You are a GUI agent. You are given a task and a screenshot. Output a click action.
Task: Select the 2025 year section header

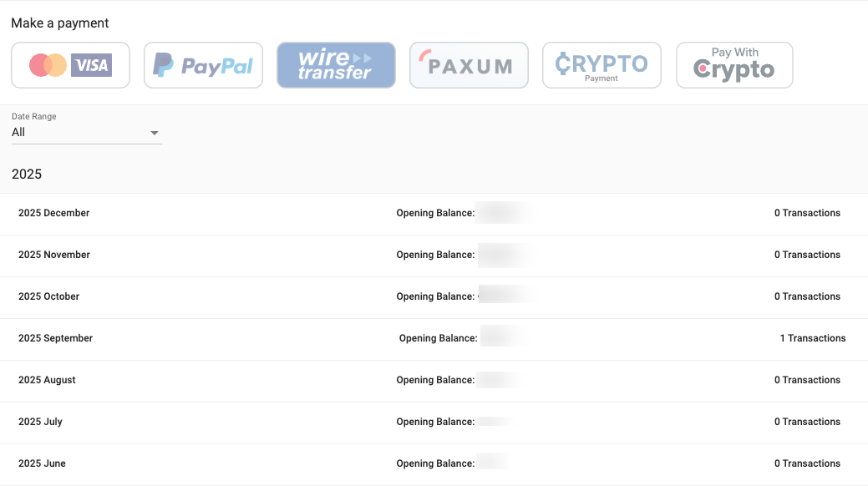click(x=28, y=174)
